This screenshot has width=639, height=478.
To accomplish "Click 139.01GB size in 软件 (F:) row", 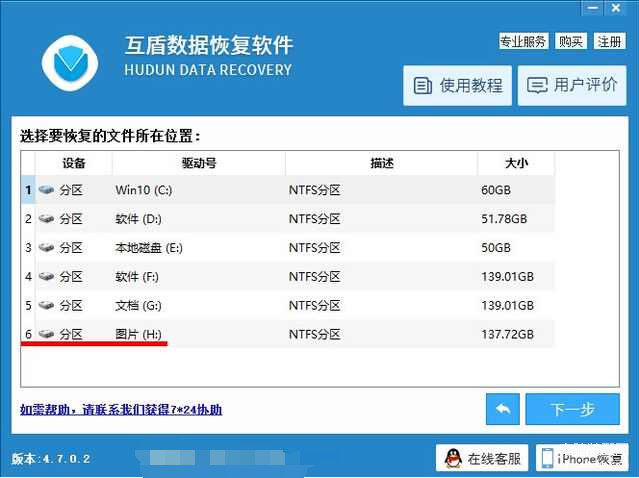I will click(507, 277).
